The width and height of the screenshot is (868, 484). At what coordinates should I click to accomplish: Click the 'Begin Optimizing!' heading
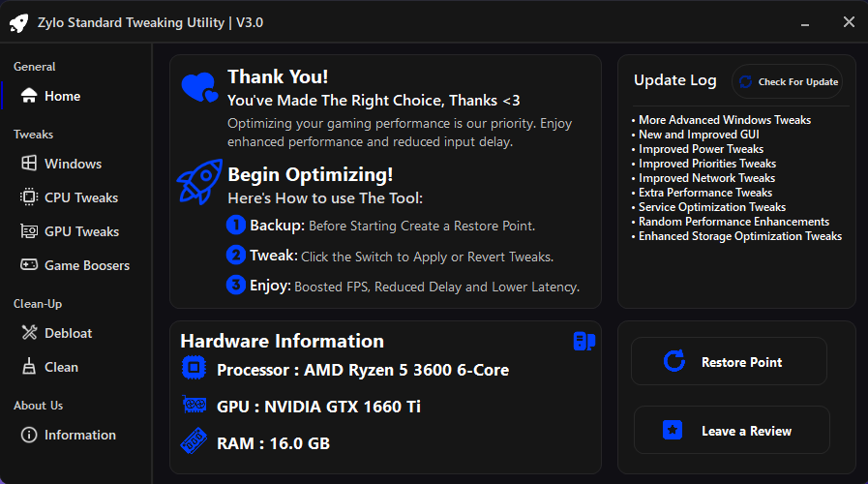[310, 174]
